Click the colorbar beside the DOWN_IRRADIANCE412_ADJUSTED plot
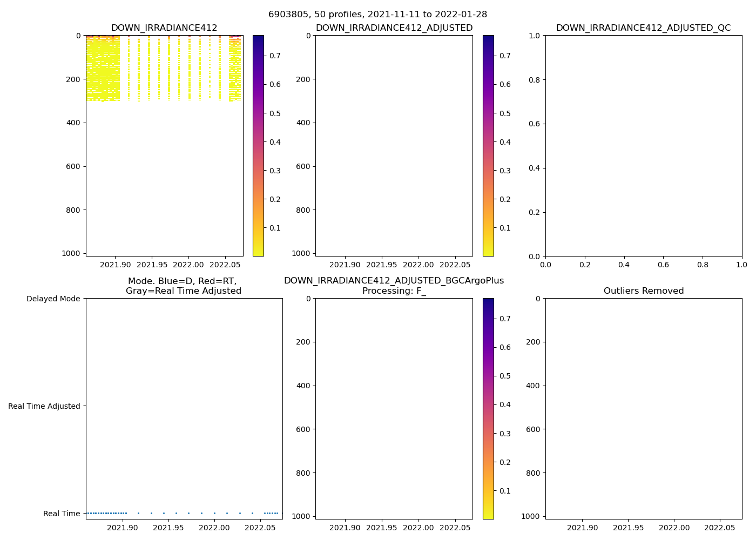The image size is (756, 540). point(488,146)
